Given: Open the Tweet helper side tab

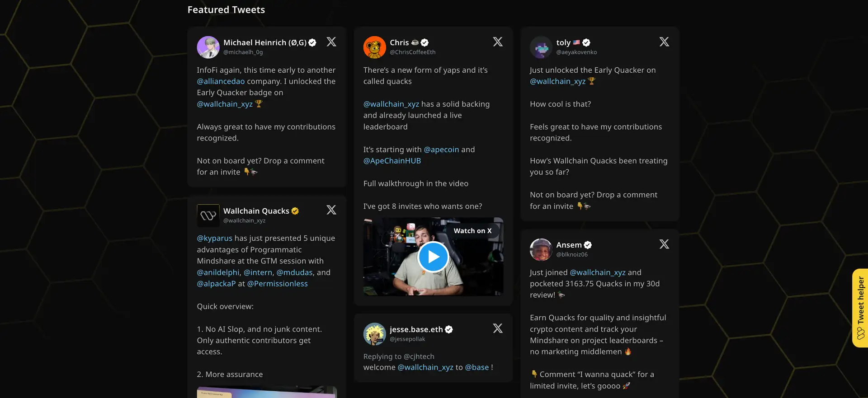Looking at the screenshot, I should click(x=860, y=308).
